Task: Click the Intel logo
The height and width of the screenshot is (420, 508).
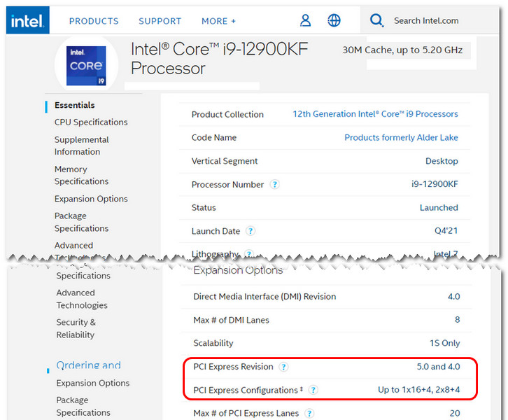Action: pyautogui.click(x=27, y=20)
